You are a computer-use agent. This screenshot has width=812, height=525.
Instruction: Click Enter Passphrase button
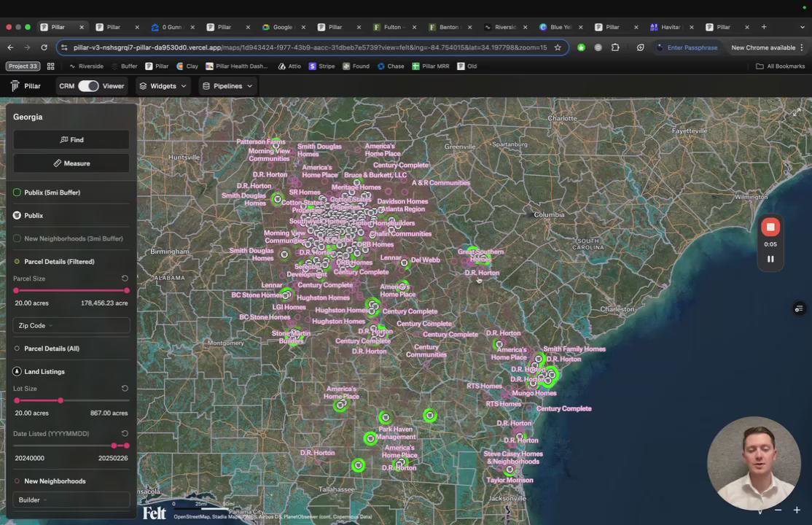pyautogui.click(x=687, y=47)
